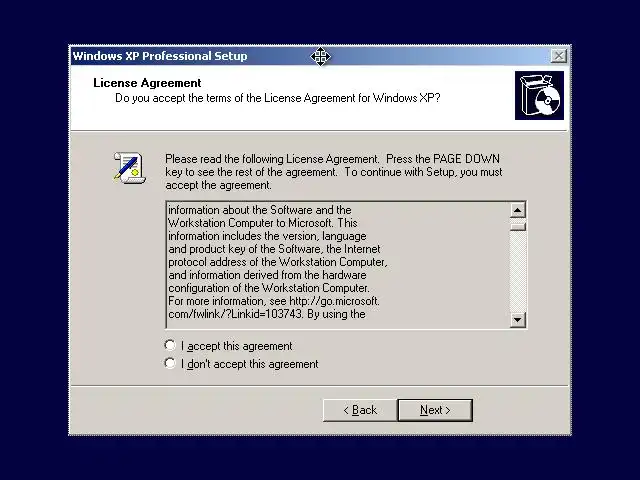Viewport: 640px width, 480px height.
Task: Click "Do you accept the terms" subtitle text
Action: pyautogui.click(x=278, y=98)
